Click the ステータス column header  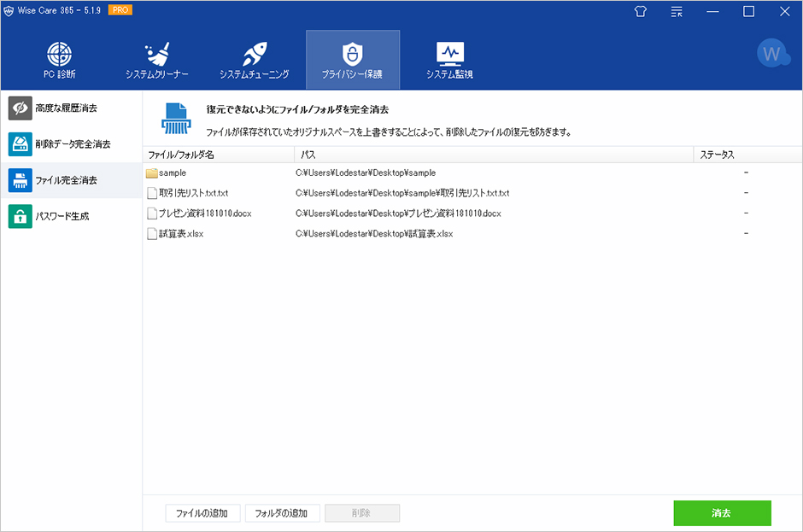click(x=747, y=155)
